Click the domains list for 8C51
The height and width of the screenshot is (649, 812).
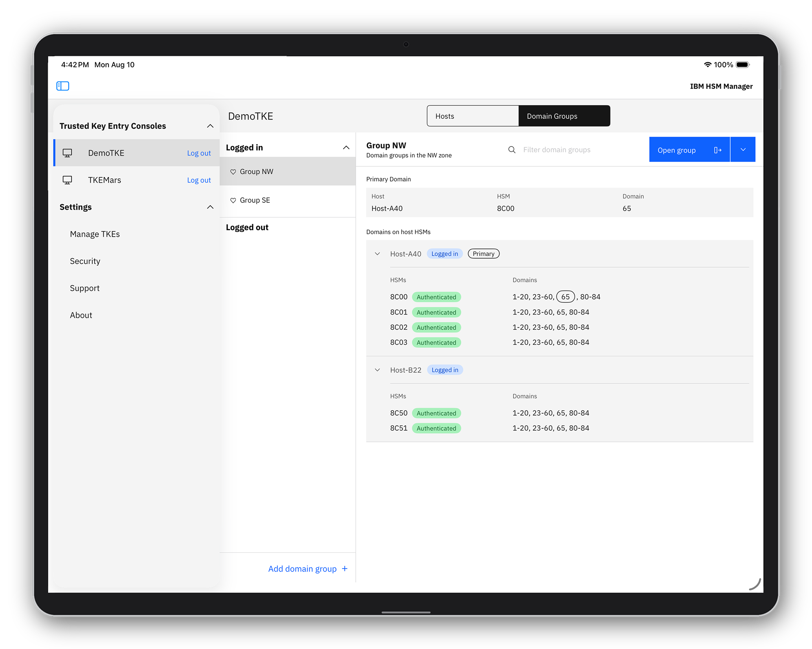(x=551, y=428)
